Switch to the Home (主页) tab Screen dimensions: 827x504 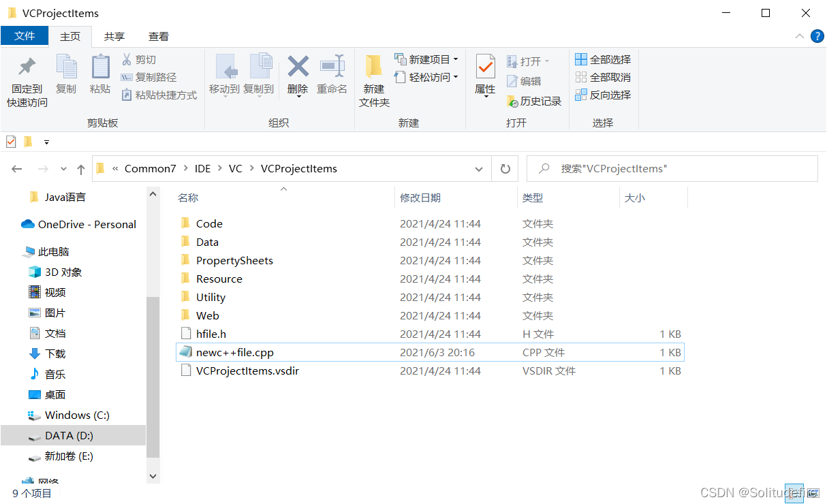[x=70, y=37]
